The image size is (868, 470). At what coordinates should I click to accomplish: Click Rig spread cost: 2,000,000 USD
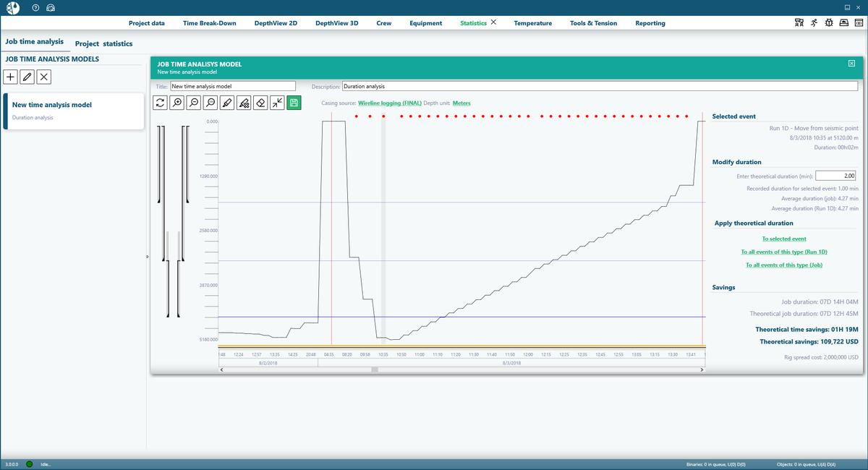821,357
